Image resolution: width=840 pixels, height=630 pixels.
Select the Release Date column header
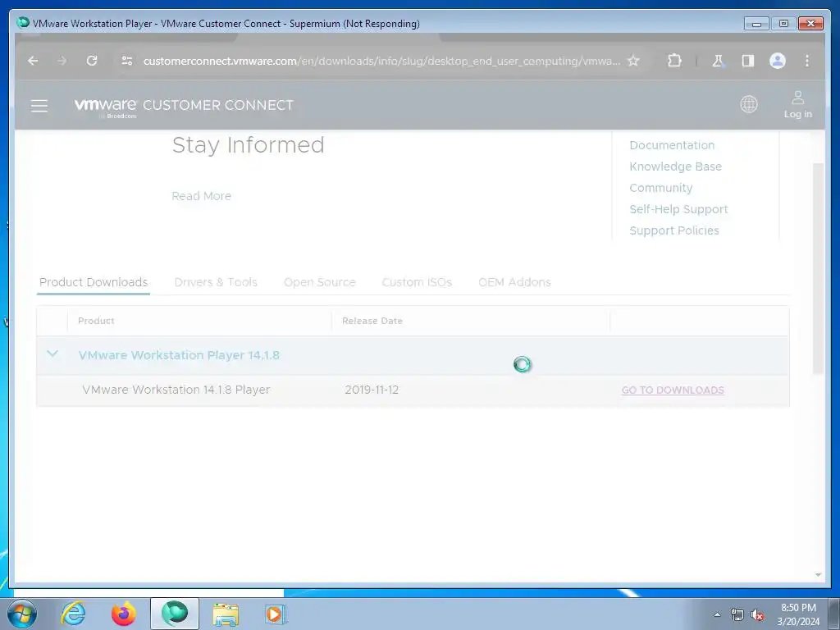pos(372,321)
